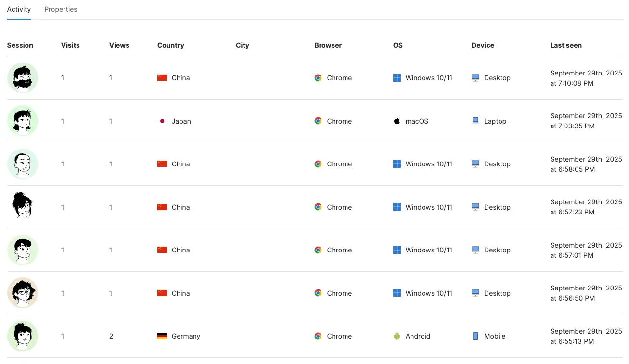Click the Japan flag icon
The width and height of the screenshot is (629, 364).
tap(162, 121)
